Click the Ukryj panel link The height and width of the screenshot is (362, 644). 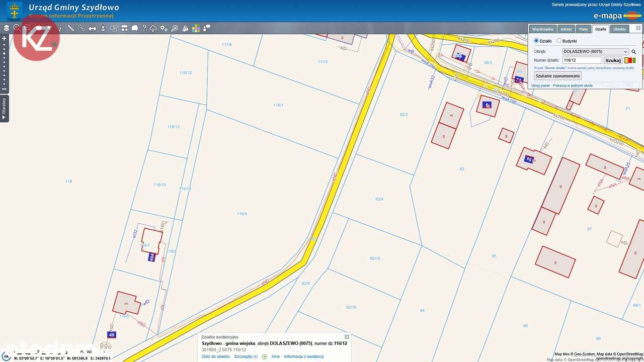coord(540,85)
